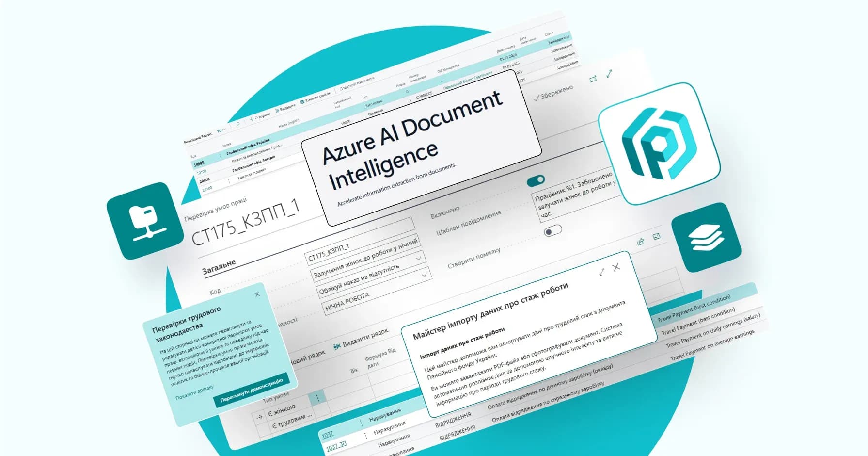Turn off the Включено toggle

pos(536,180)
